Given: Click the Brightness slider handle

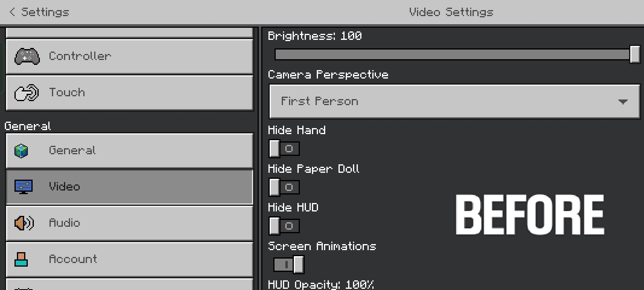Looking at the screenshot, I should pos(635,54).
